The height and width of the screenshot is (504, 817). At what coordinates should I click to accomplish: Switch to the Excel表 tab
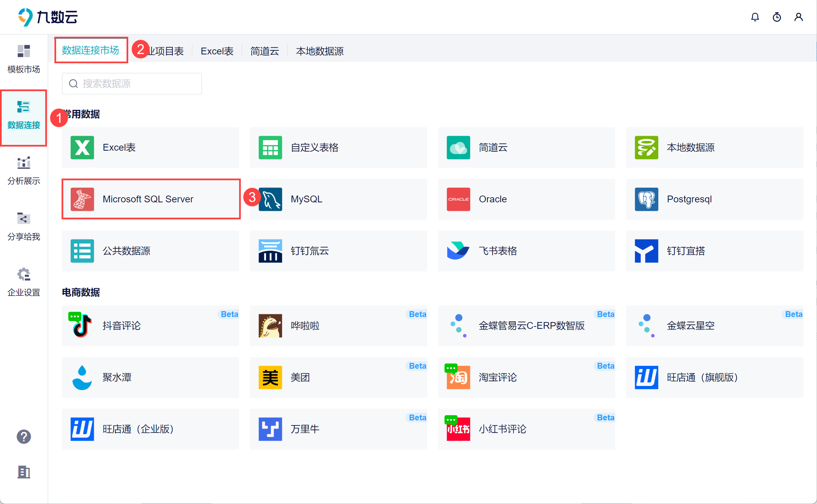pos(217,51)
